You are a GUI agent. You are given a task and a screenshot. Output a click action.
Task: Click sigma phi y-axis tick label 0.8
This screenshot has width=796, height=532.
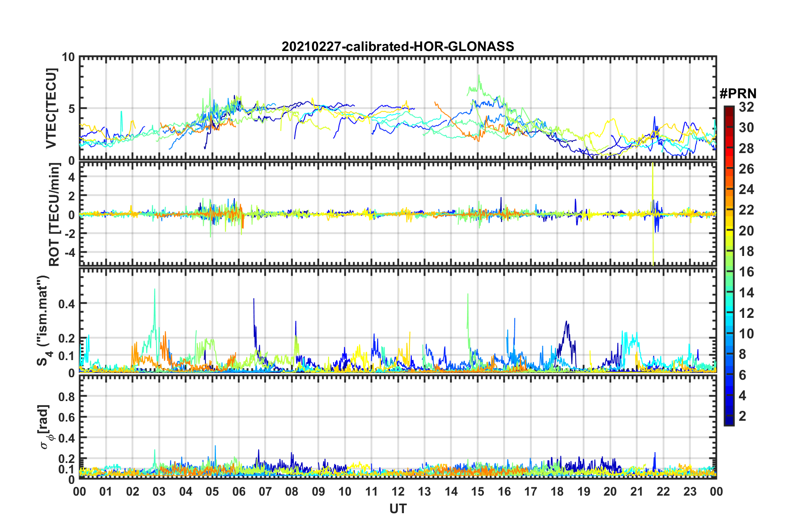67,396
